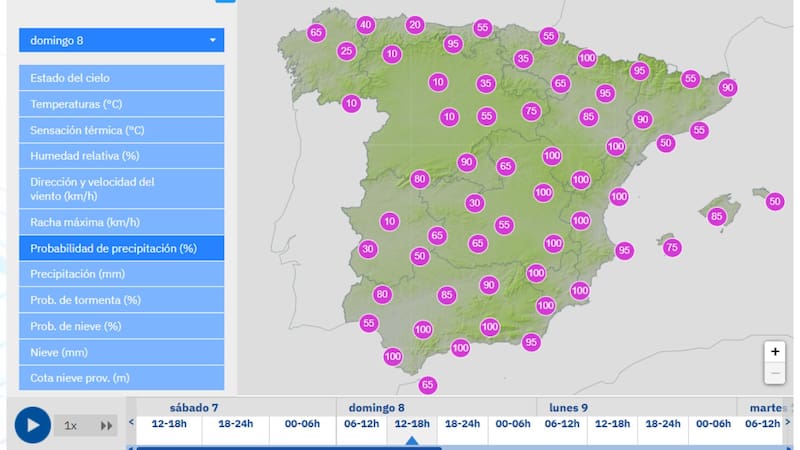The image size is (800, 450).
Task: Zoom out on the map
Action: click(x=774, y=373)
